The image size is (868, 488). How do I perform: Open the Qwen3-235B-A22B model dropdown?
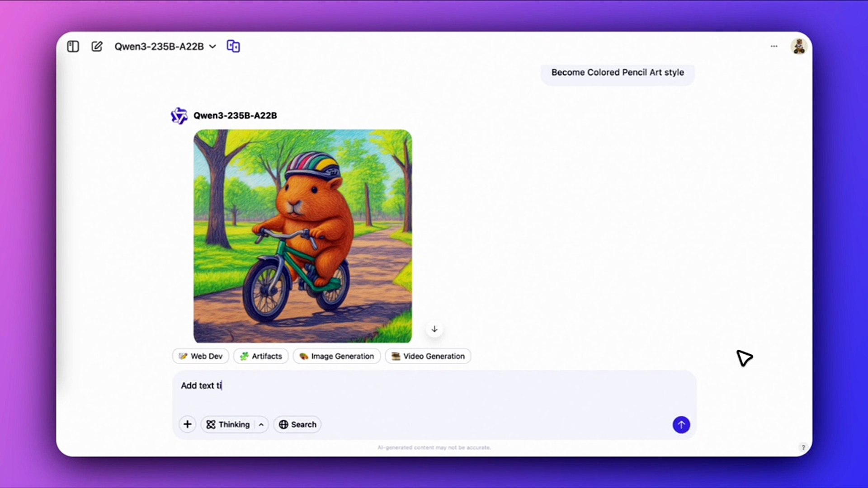164,46
